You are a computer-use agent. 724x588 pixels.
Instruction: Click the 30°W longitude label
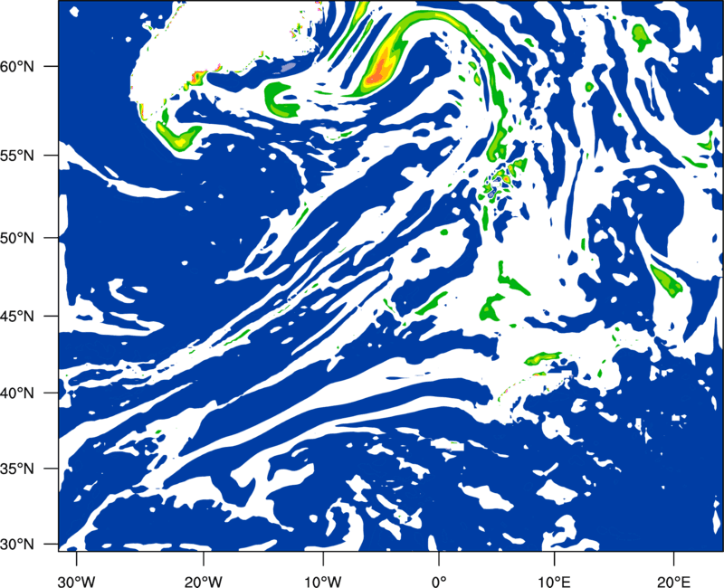[77, 582]
